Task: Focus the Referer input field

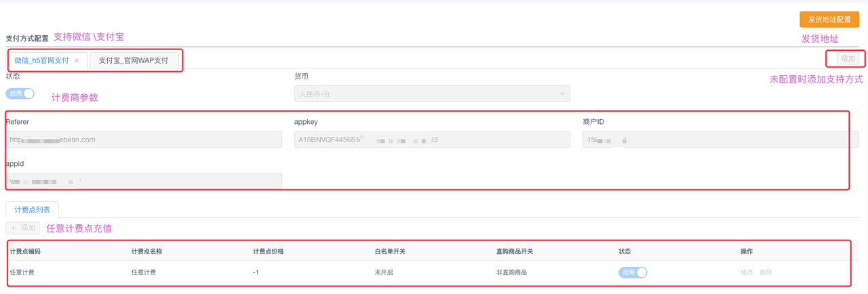Action: pos(144,140)
